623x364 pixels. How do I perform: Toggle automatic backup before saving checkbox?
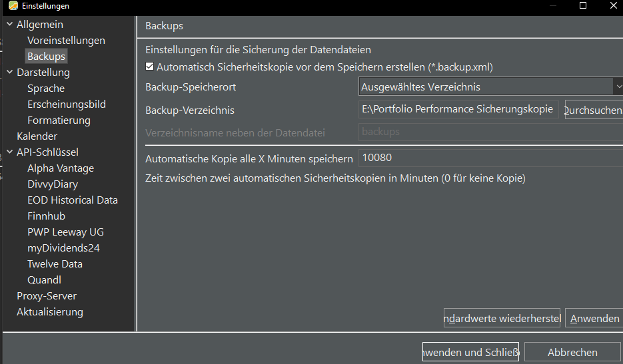coord(150,67)
